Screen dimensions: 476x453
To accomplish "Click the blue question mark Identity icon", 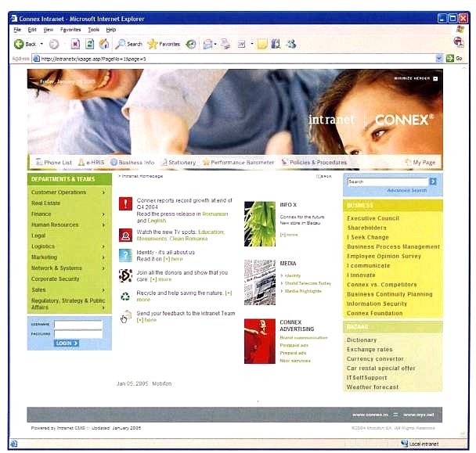I will point(125,255).
